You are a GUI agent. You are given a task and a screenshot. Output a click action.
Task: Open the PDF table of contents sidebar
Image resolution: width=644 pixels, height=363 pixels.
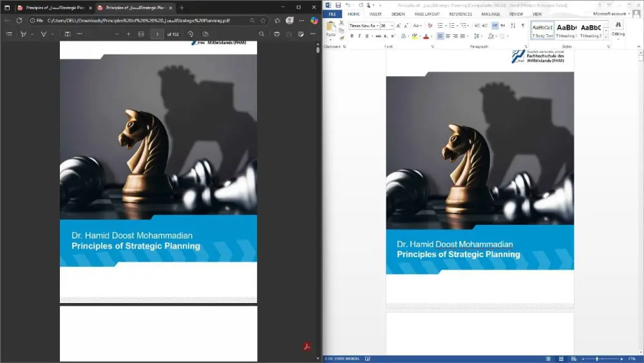point(9,34)
